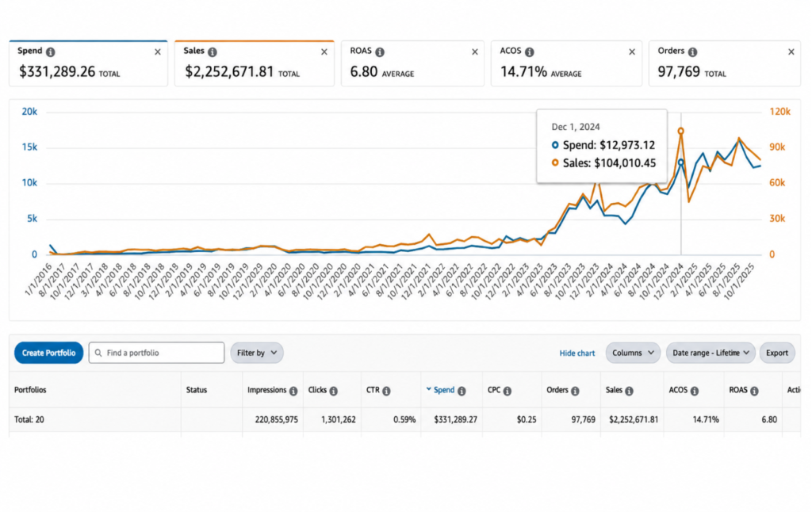Image resolution: width=812 pixels, height=512 pixels.
Task: Open info icon next to ACOS card
Action: 529,52
